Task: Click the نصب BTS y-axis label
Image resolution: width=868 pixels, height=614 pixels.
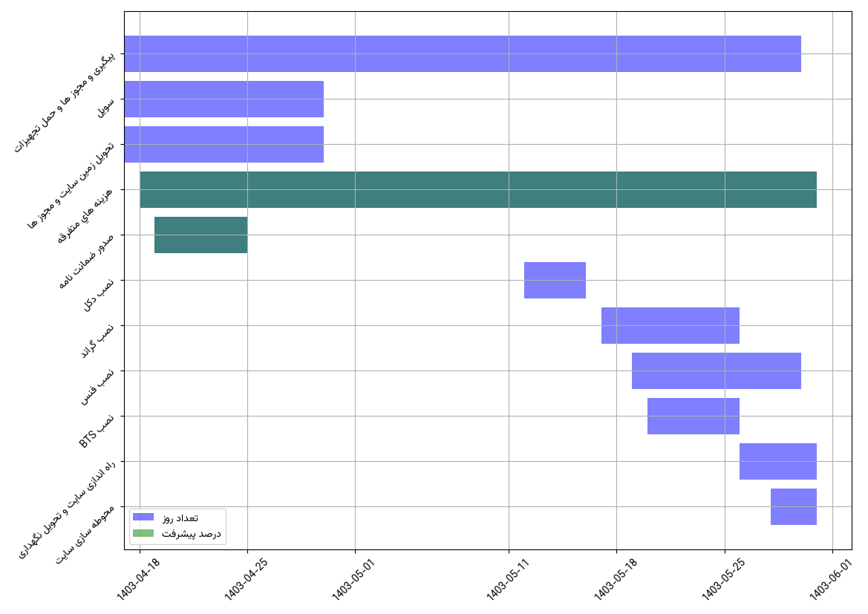Action: tap(97, 432)
